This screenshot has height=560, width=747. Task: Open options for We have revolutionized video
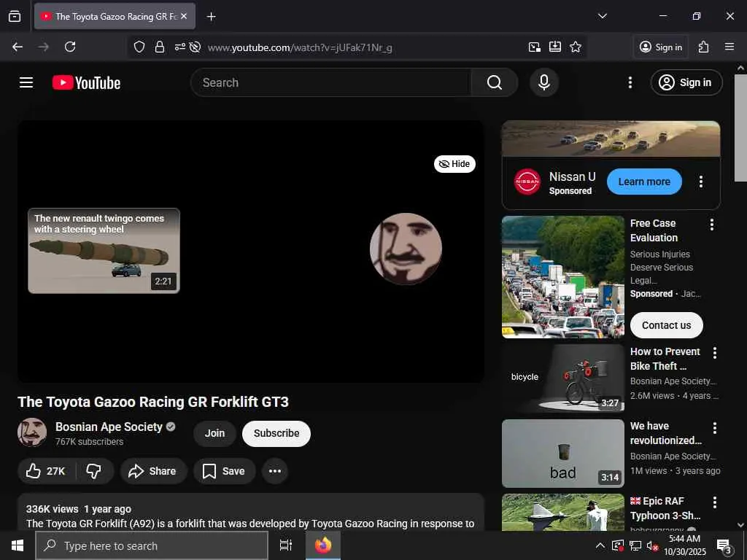point(715,427)
